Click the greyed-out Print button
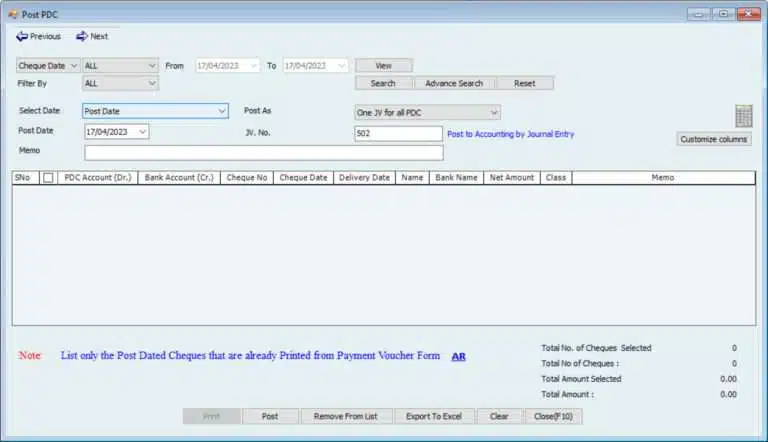 click(x=212, y=416)
